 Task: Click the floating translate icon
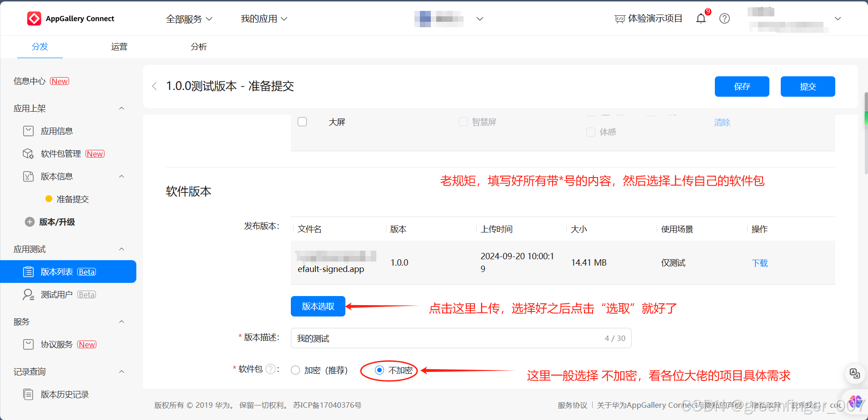(854, 373)
